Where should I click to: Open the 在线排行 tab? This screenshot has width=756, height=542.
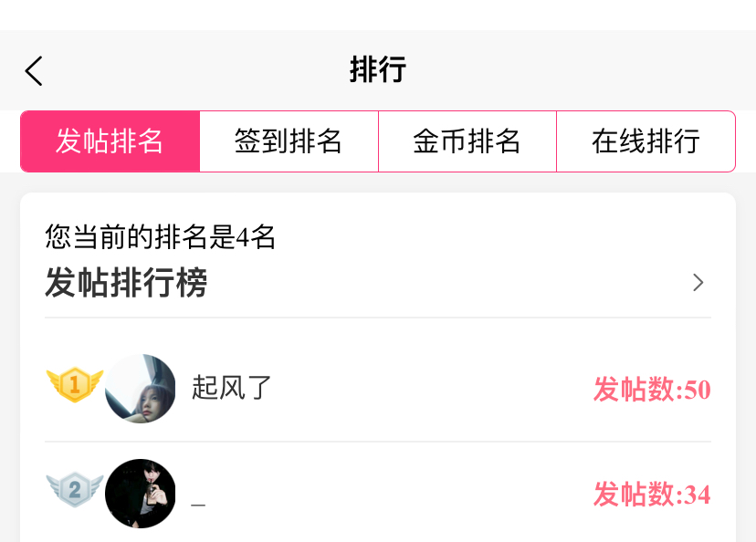646,141
